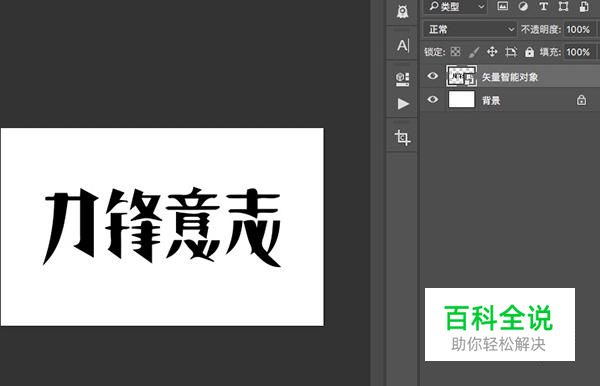Click the 不透明度 label

click(x=541, y=29)
